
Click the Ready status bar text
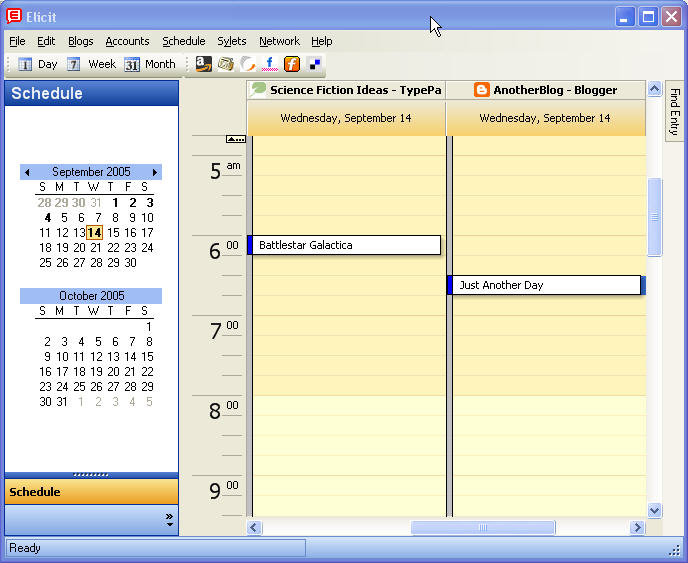pos(25,548)
